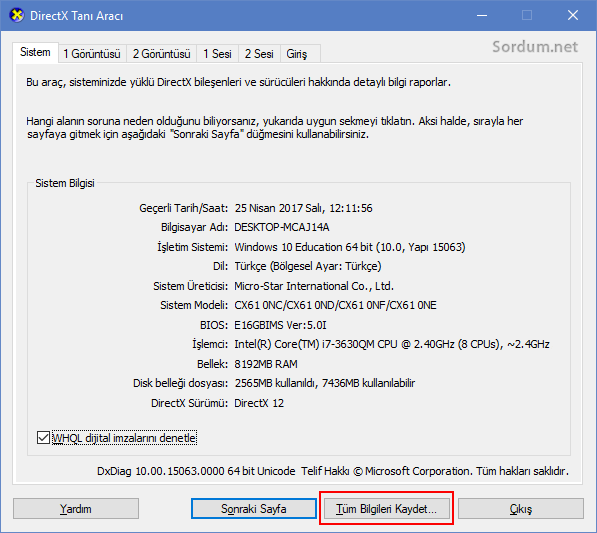Open the 1 Görüntüsü tab
597x533 pixels.
click(x=92, y=54)
